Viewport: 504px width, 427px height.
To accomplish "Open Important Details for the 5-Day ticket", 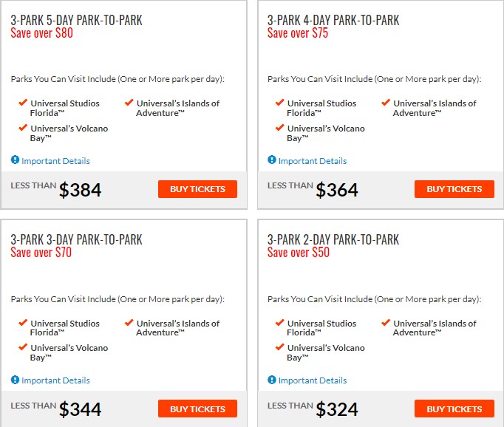I will coord(55,161).
